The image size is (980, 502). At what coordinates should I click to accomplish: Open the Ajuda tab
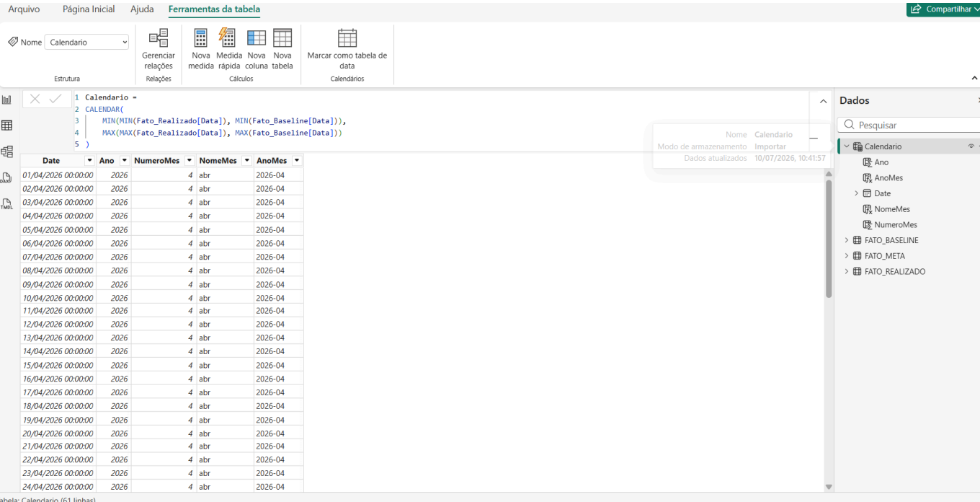[142, 9]
